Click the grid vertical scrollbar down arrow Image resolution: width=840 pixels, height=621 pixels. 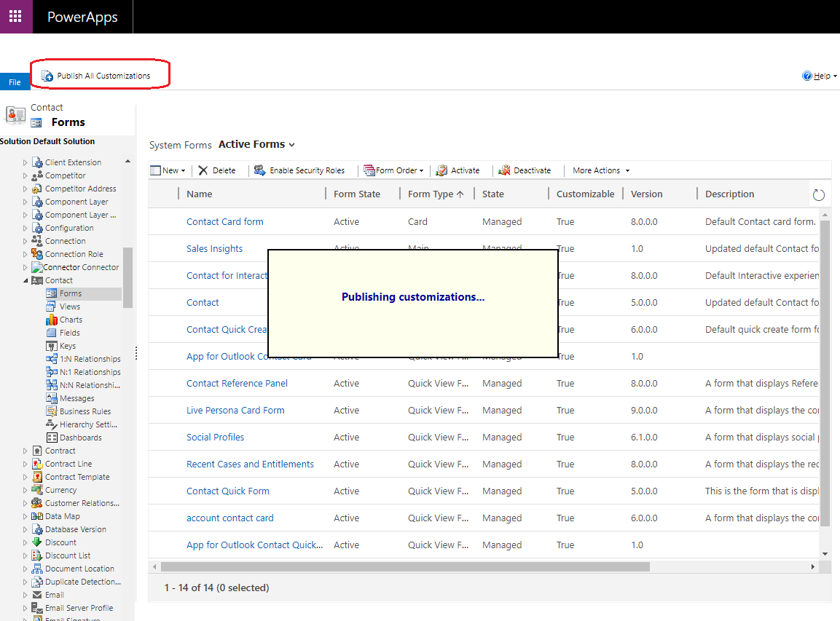[825, 554]
